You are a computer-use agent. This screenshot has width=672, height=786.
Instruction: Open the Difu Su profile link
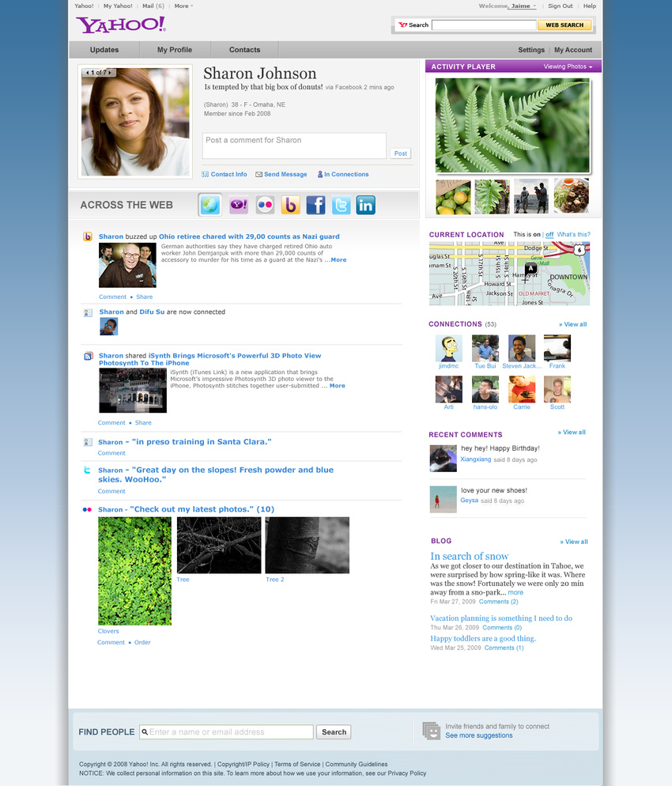coord(152,312)
